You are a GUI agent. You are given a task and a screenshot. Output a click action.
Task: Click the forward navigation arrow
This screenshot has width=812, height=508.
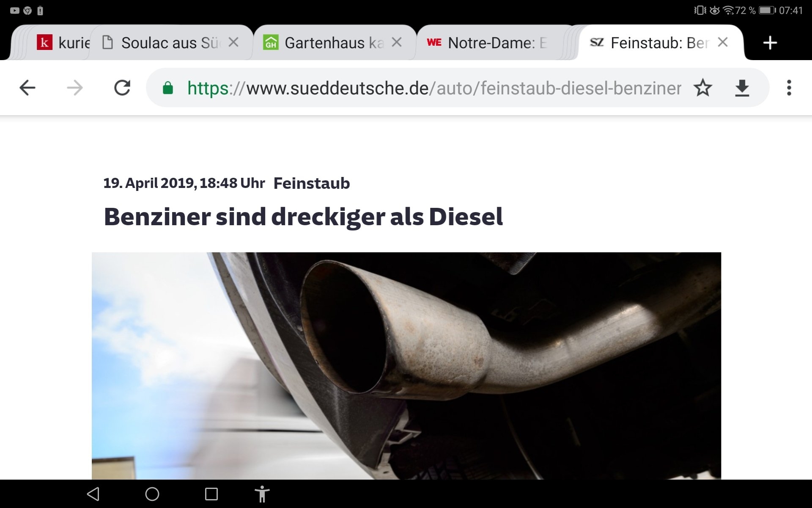[x=75, y=88]
